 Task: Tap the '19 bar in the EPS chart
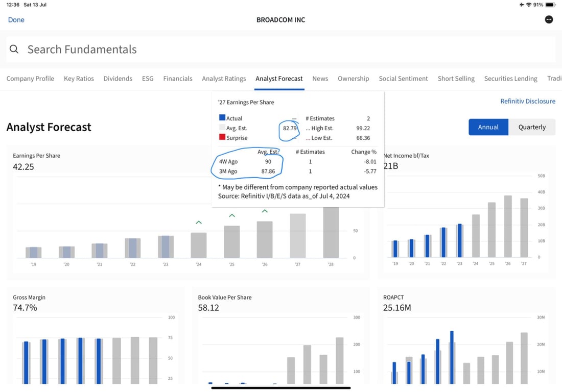click(x=33, y=252)
